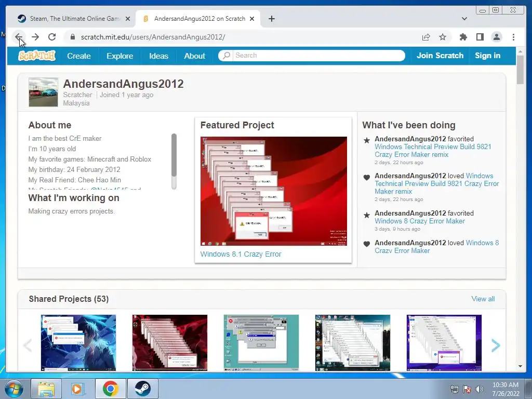
Task: Open the anime wallpaper project thumbnail
Action: pos(78,343)
